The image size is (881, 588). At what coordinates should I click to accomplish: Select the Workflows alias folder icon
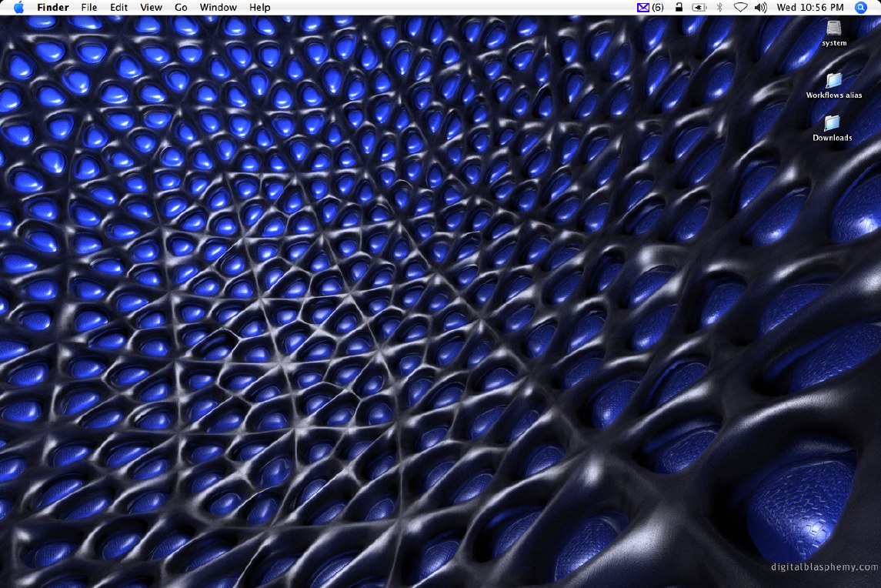click(834, 80)
